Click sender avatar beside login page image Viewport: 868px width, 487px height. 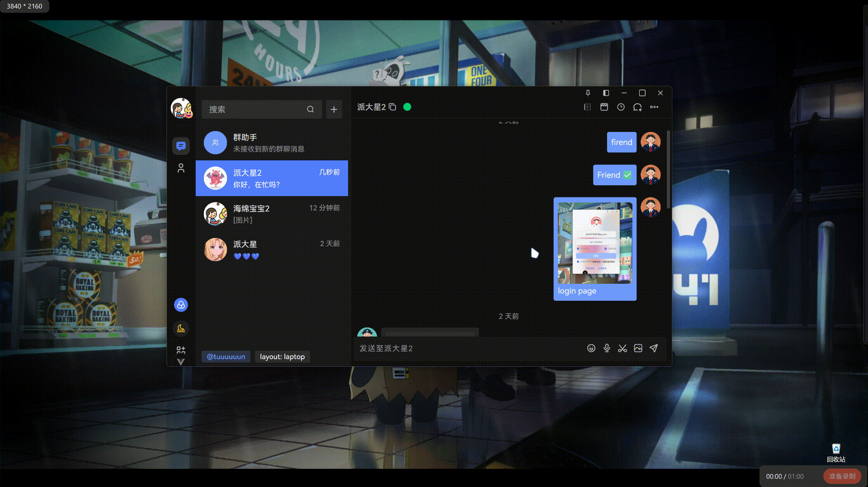click(651, 207)
